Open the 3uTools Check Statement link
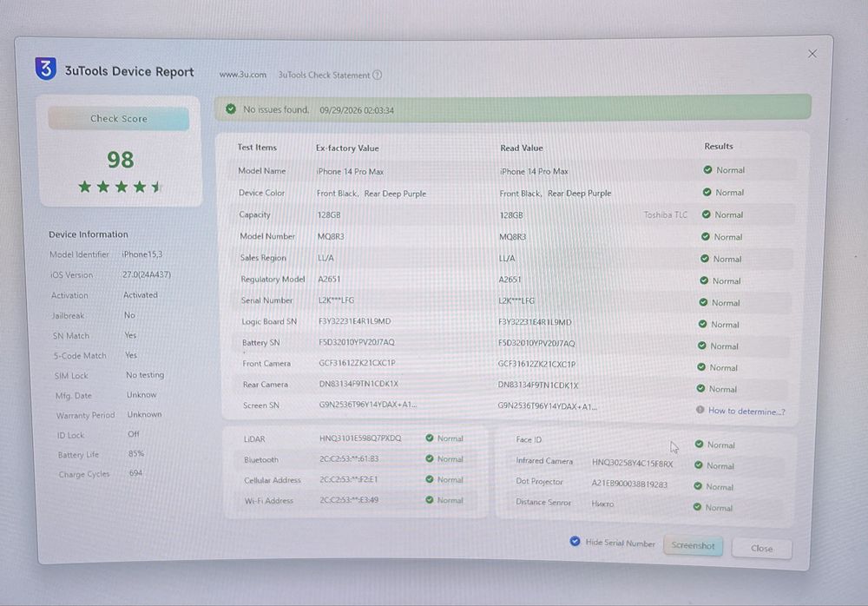 click(324, 75)
